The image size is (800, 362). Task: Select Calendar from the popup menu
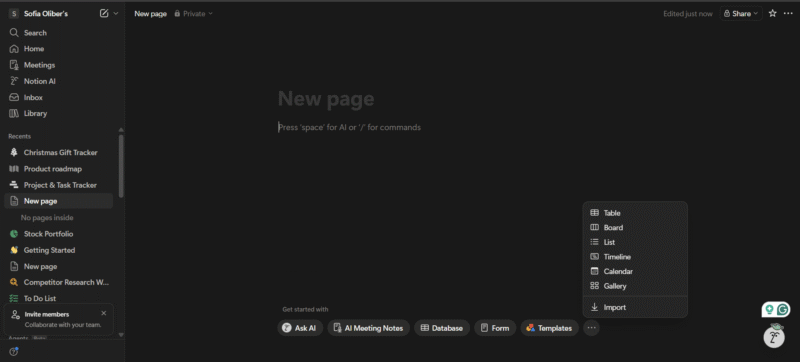(635, 272)
